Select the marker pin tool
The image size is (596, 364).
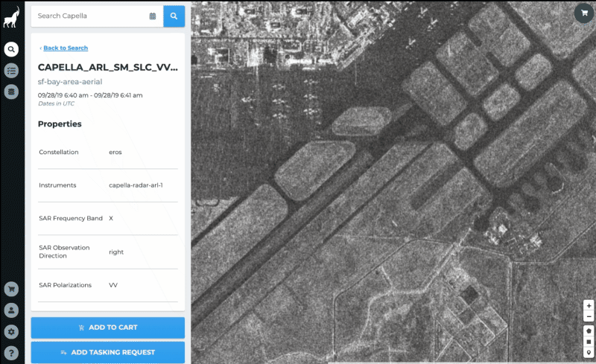point(589,352)
